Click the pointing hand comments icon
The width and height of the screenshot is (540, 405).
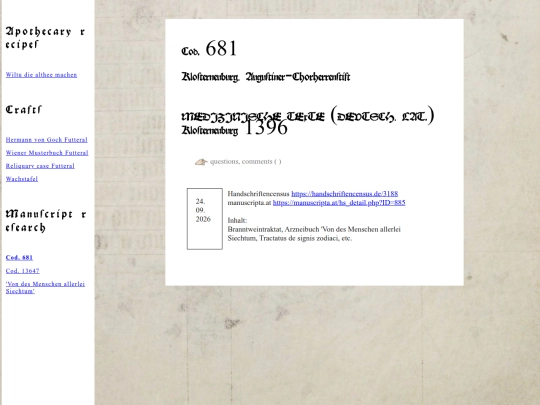click(201, 162)
